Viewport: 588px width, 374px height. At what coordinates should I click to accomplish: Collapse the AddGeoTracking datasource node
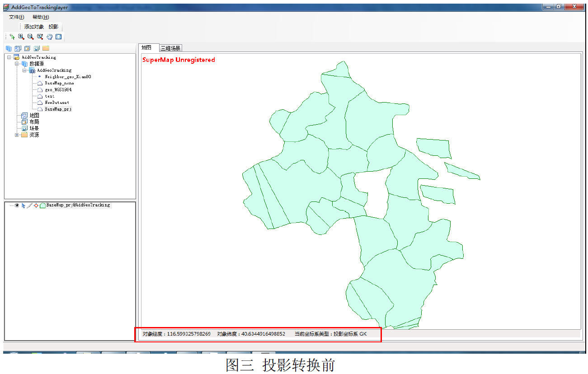tap(24, 70)
